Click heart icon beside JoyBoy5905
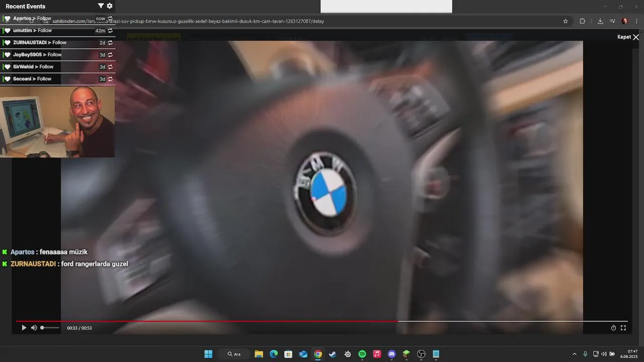Image resolution: width=644 pixels, height=362 pixels. click(x=7, y=55)
